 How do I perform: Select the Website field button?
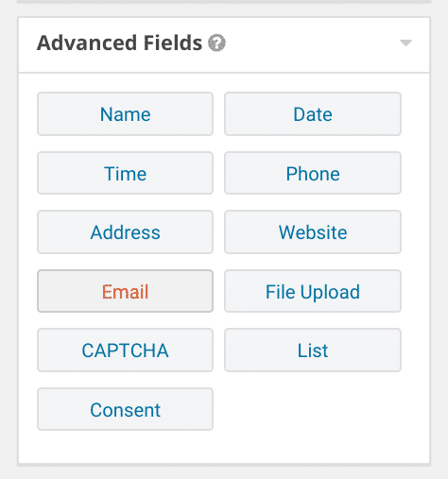click(x=313, y=232)
